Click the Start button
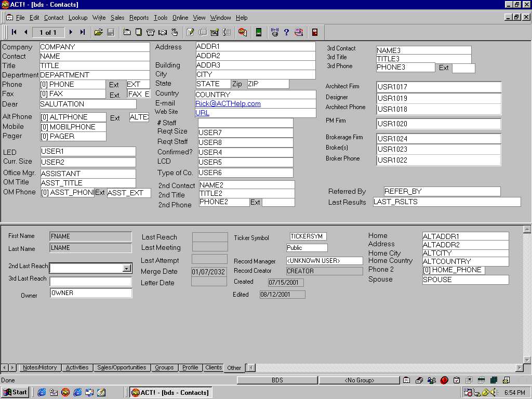 [x=15, y=393]
